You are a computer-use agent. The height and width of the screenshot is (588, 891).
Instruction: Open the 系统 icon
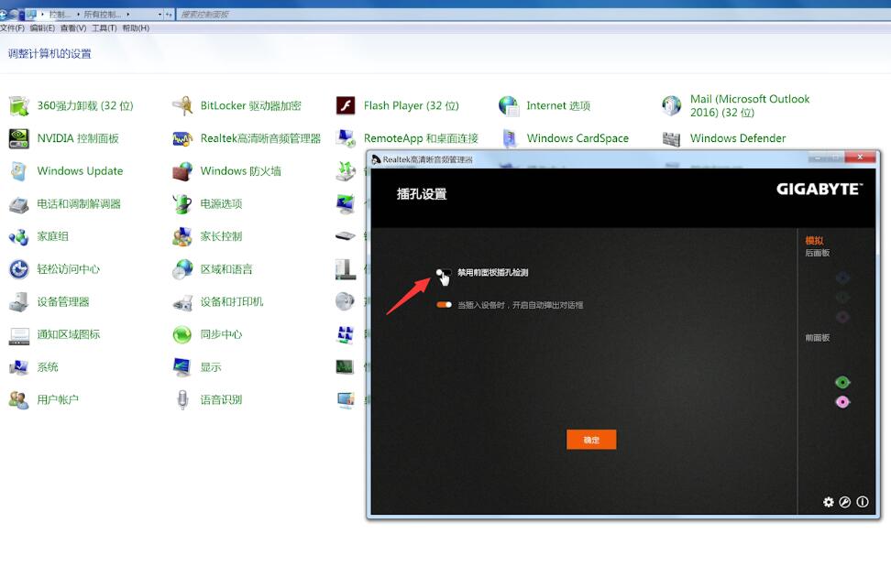coord(18,367)
